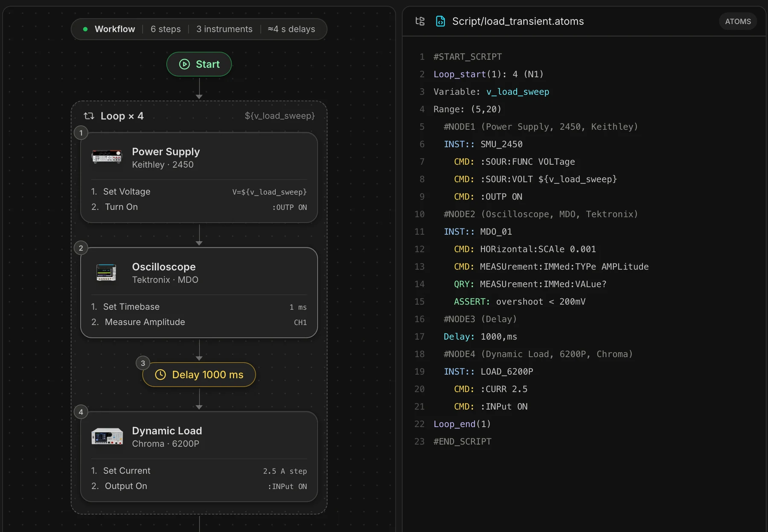Click the #END_SCRIPT code line

click(463, 441)
